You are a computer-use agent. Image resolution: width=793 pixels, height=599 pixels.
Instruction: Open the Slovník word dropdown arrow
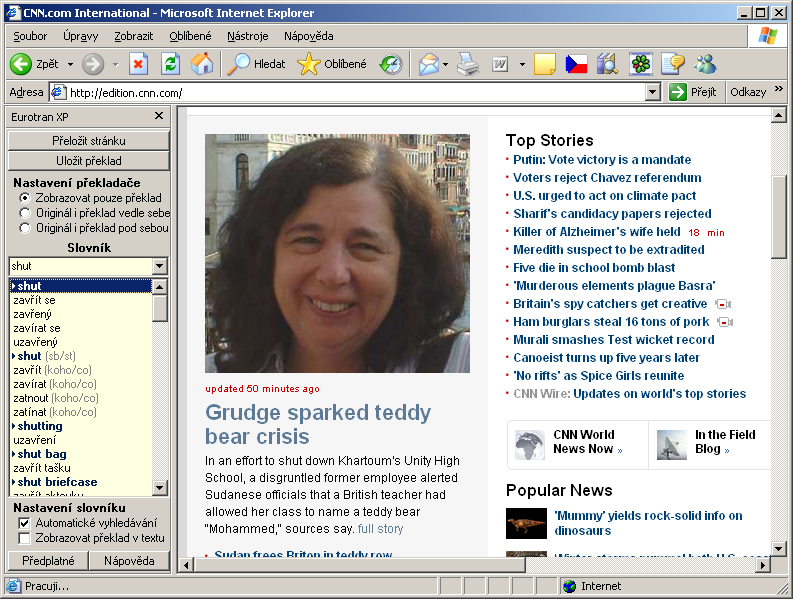click(x=160, y=266)
